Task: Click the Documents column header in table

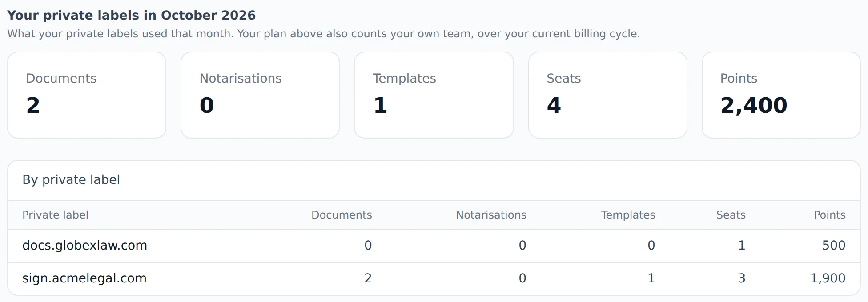Action: point(342,215)
